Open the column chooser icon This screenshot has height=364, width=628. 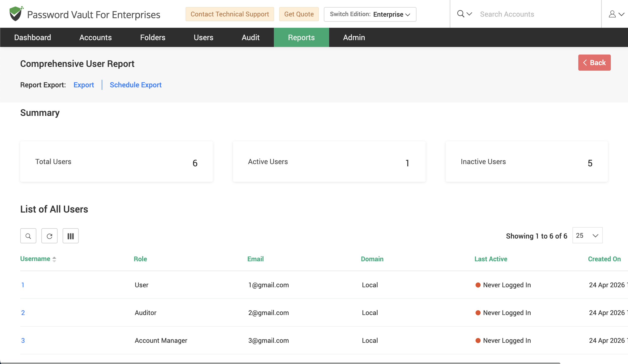(x=71, y=236)
